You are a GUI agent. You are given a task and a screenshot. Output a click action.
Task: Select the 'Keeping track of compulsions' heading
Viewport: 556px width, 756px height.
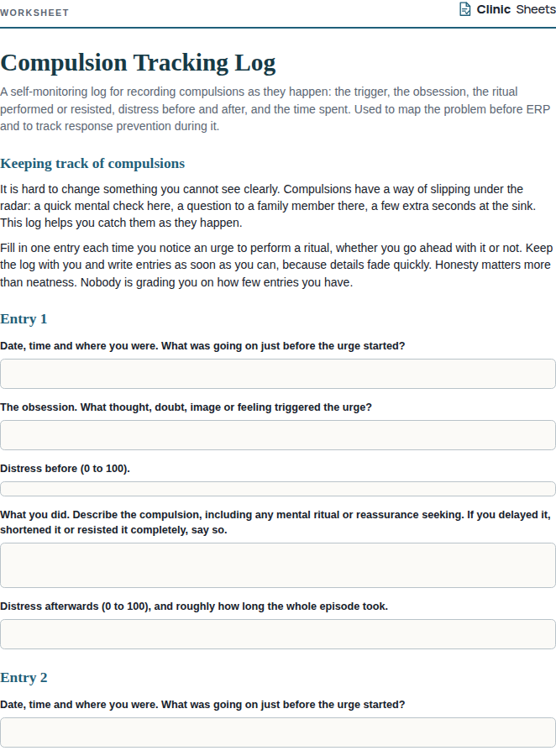[x=92, y=164]
